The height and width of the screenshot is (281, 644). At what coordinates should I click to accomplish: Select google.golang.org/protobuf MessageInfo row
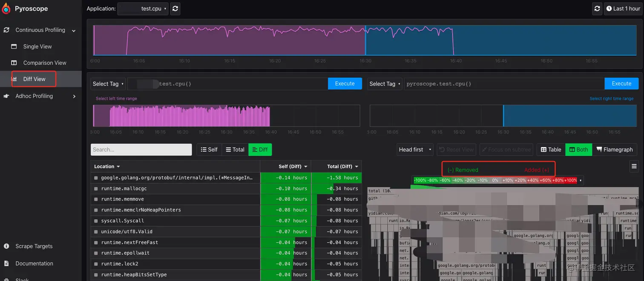226,178
